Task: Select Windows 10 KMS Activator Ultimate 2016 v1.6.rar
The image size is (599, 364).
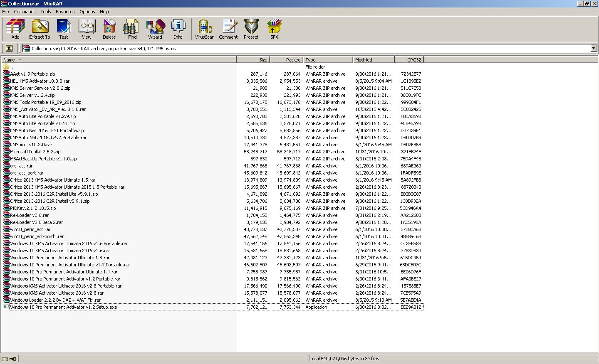Action: [x=60, y=251]
